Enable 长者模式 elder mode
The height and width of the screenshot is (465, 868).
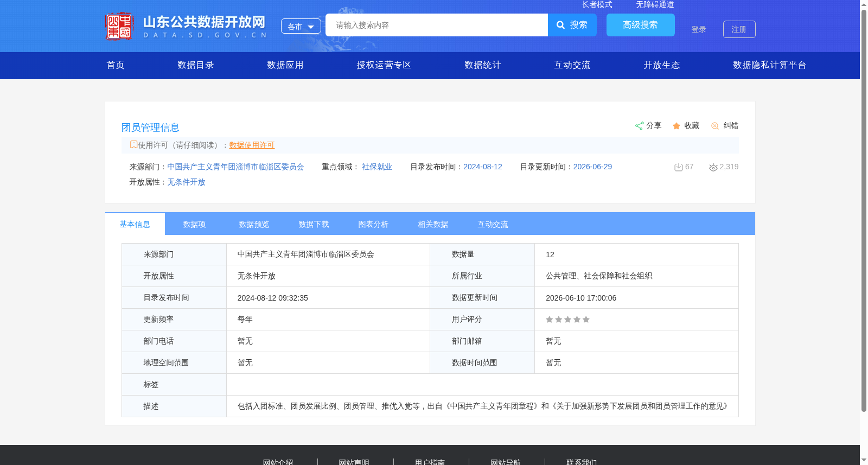tap(597, 4)
